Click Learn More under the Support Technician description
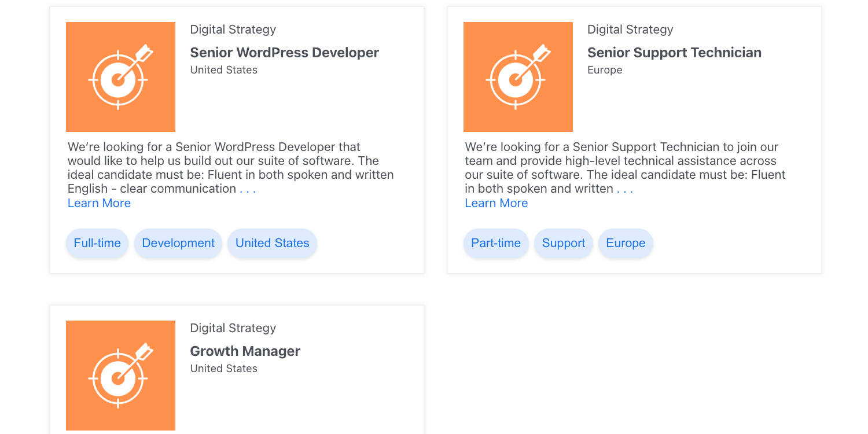Image resolution: width=868 pixels, height=434 pixels. point(496,203)
